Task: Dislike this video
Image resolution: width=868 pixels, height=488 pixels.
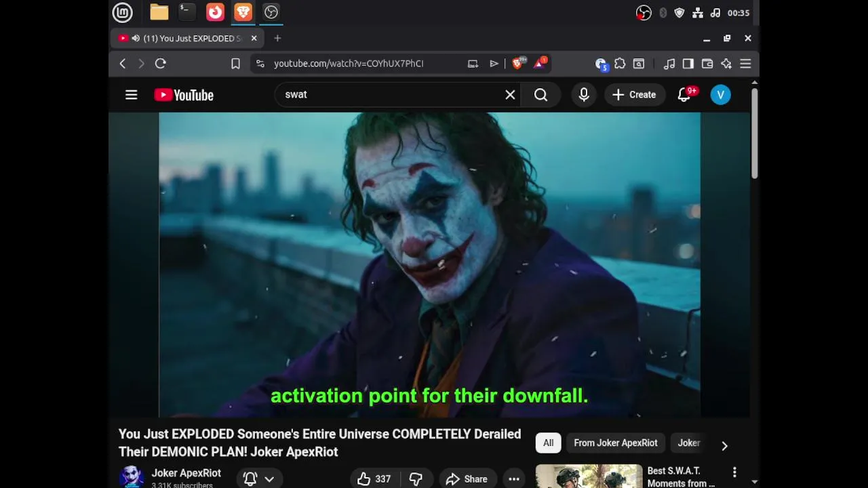Action: tap(416, 479)
